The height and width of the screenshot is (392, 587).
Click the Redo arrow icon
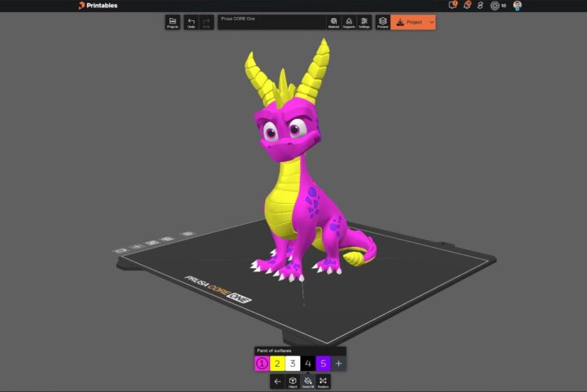[206, 22]
